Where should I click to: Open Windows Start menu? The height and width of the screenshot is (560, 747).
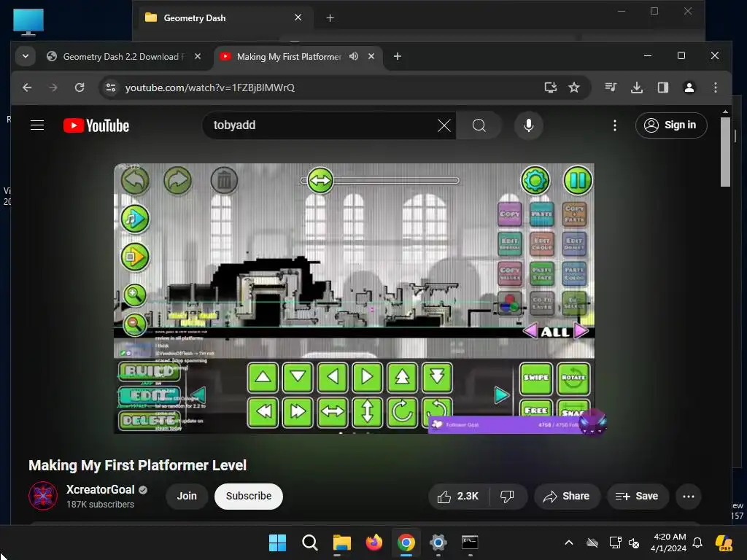(x=277, y=542)
